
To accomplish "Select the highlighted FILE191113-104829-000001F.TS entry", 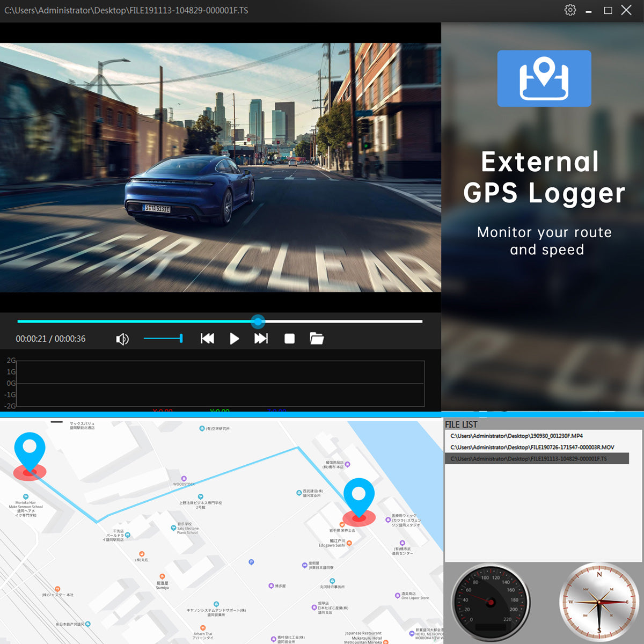I will point(529,459).
